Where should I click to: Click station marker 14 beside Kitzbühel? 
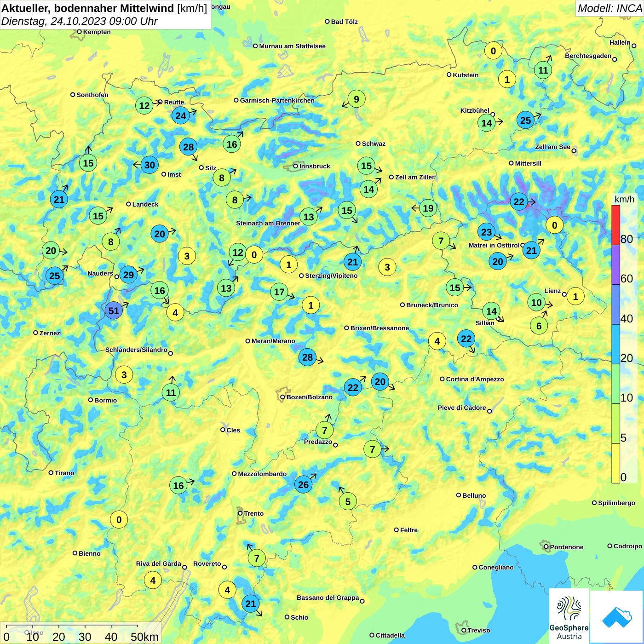[x=486, y=123]
